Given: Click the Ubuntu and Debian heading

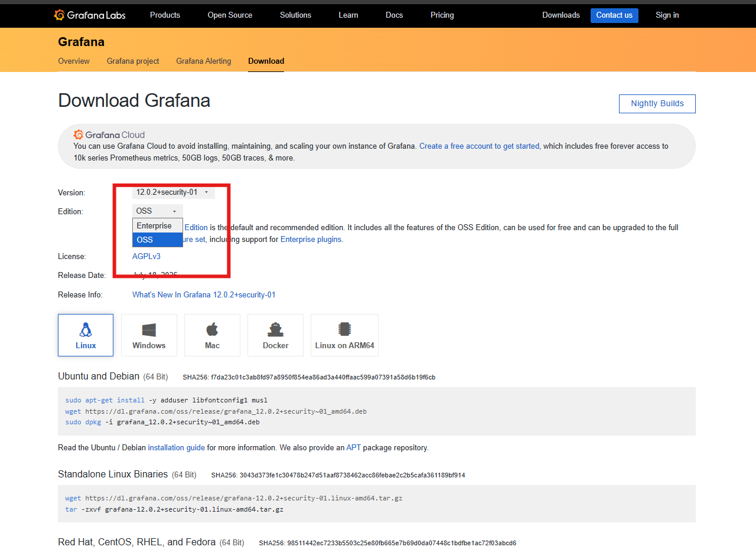Looking at the screenshot, I should pos(99,377).
